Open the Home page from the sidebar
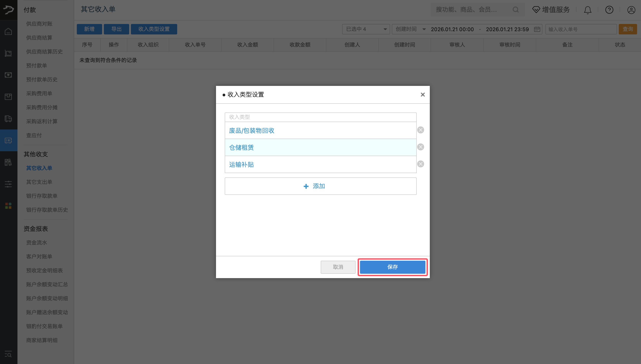641x364 pixels. pyautogui.click(x=8, y=32)
